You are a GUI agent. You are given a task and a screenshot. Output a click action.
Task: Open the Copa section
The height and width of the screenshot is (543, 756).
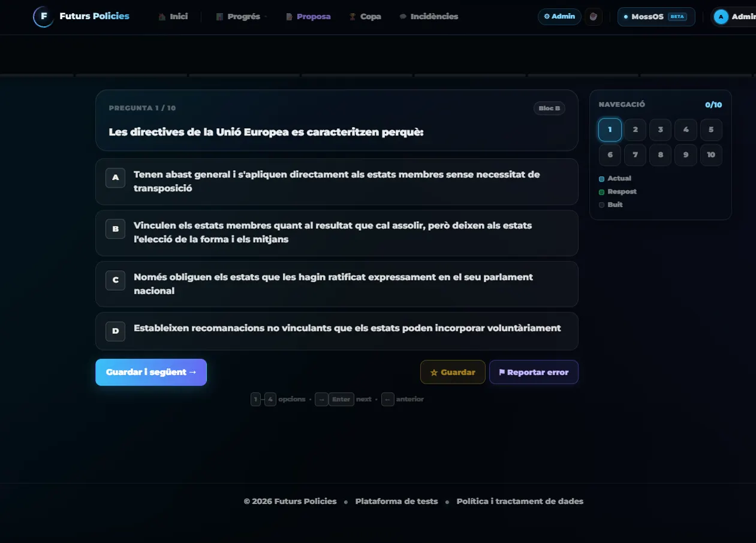[x=365, y=17]
